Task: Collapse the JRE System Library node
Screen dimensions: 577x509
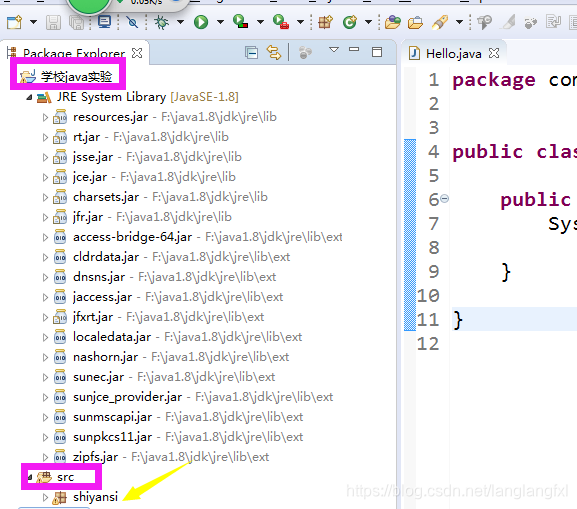Action: (29, 98)
